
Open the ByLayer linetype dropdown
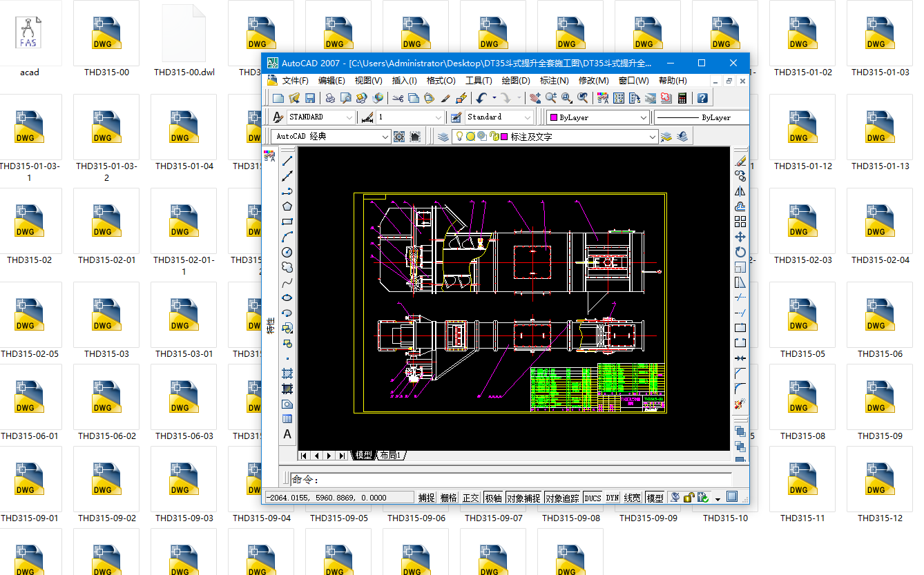click(x=702, y=117)
